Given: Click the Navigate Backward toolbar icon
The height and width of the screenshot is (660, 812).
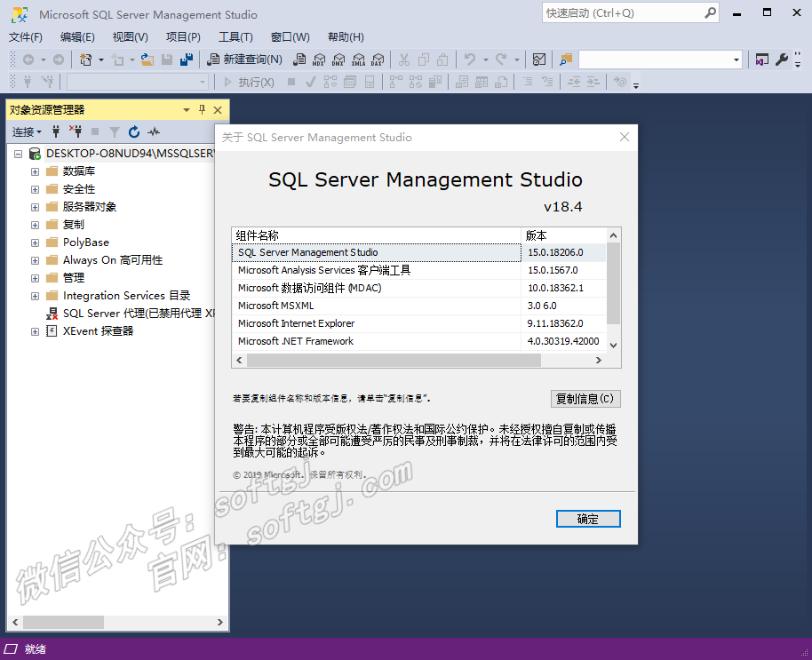Looking at the screenshot, I should tap(28, 60).
